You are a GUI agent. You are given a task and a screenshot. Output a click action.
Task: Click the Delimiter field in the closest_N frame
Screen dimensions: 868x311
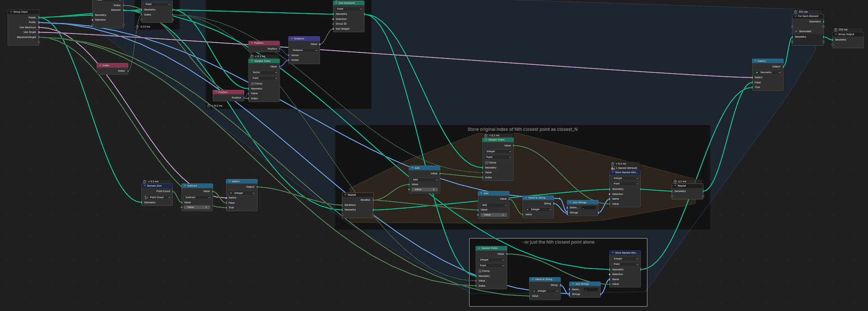[x=589, y=208]
